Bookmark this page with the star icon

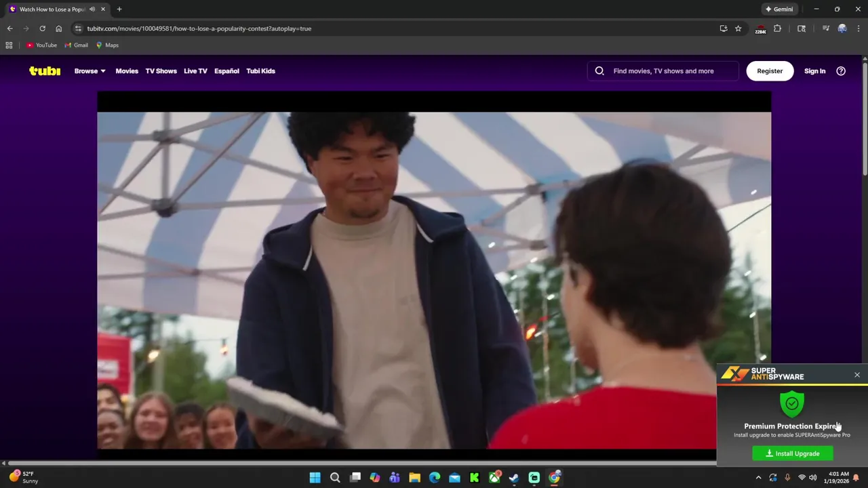[738, 28]
